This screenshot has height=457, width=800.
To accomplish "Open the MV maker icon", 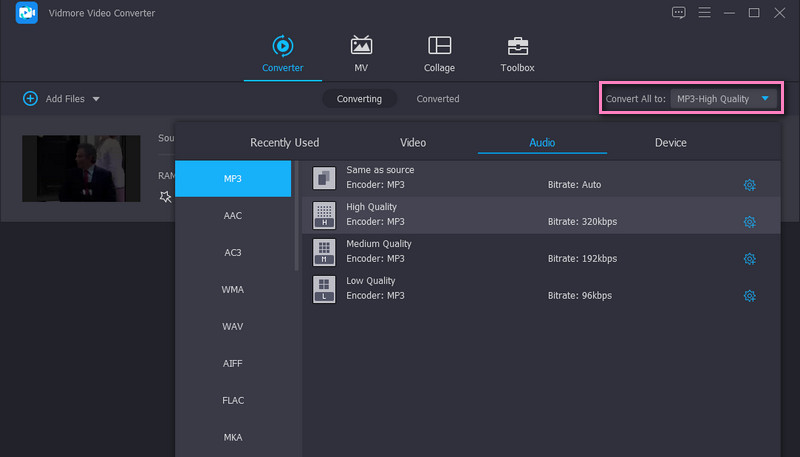I will click(x=361, y=46).
